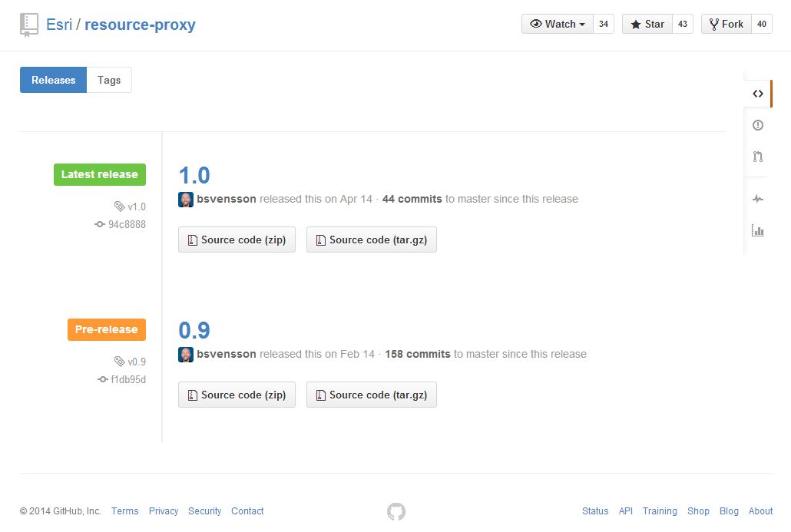Click the v0.9 tag icon

[x=119, y=362]
